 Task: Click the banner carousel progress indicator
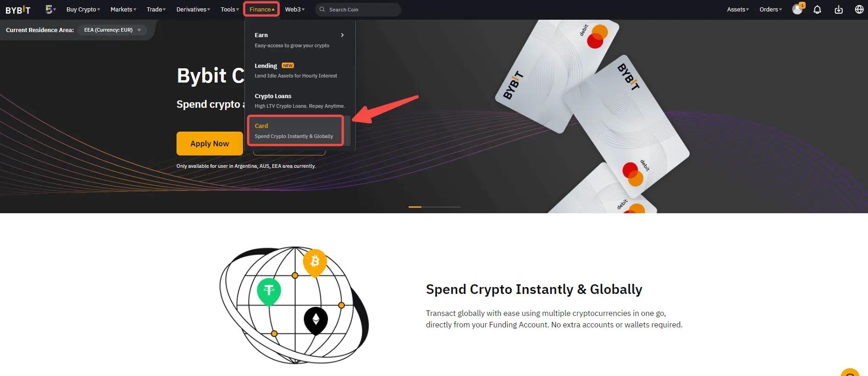click(434, 207)
